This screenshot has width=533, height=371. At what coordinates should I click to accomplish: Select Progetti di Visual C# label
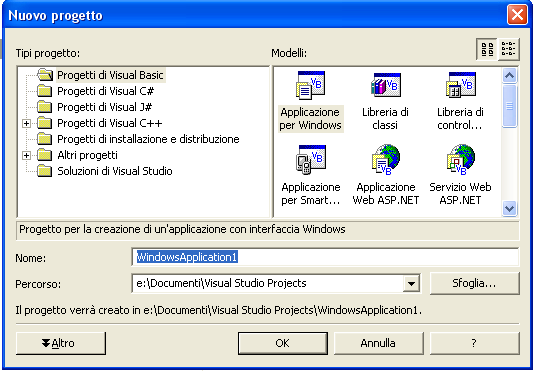[x=106, y=91]
